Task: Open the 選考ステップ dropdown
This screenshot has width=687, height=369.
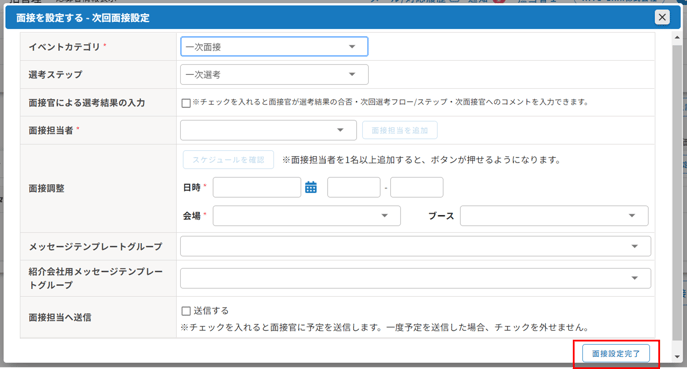Action: [274, 75]
